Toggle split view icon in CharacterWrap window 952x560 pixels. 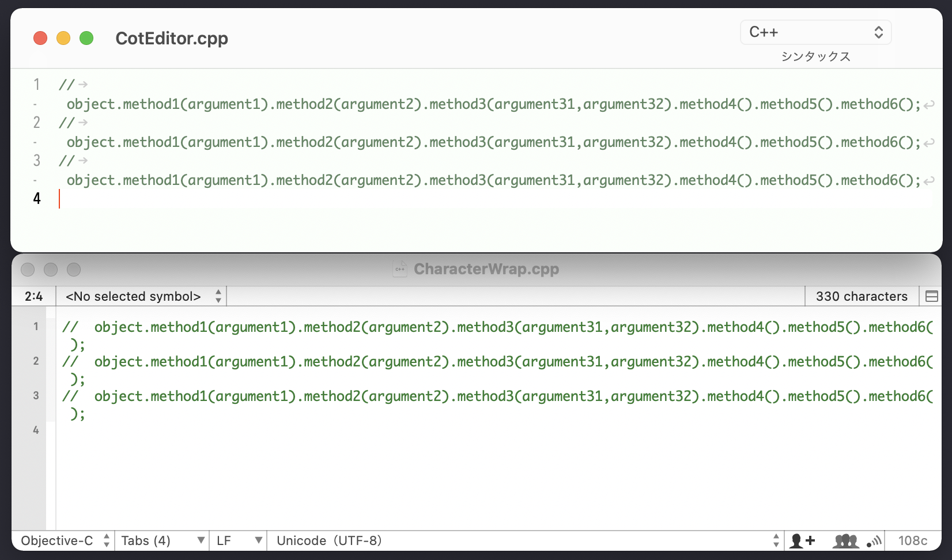[931, 296]
